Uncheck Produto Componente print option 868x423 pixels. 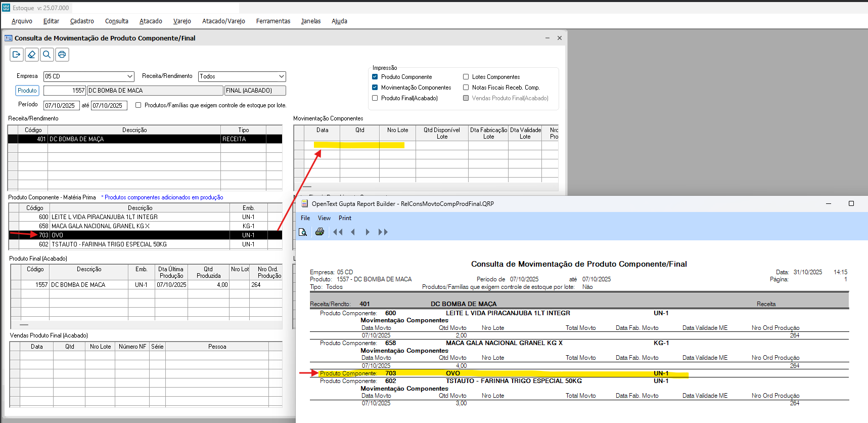click(x=375, y=77)
